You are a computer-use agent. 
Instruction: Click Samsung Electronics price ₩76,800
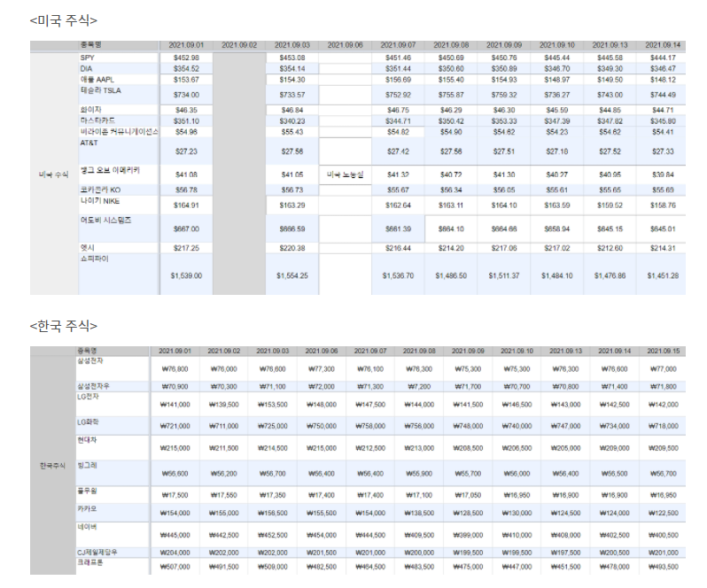[175, 369]
